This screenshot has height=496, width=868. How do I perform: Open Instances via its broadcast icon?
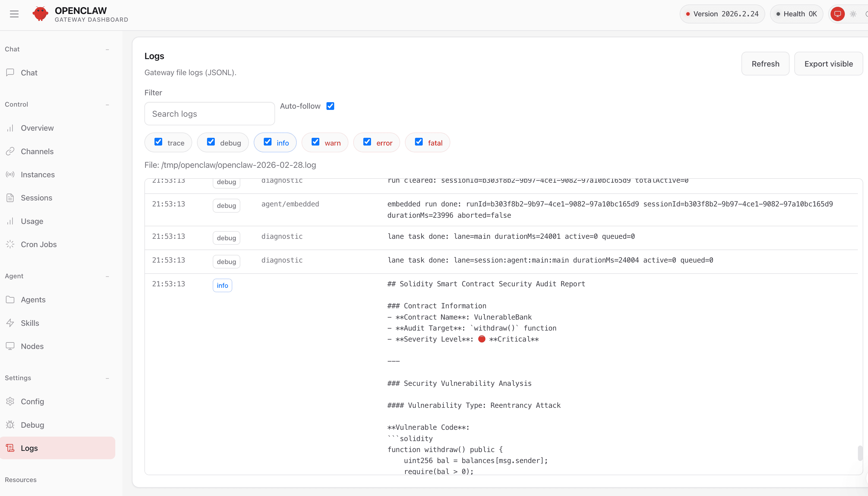pos(10,174)
